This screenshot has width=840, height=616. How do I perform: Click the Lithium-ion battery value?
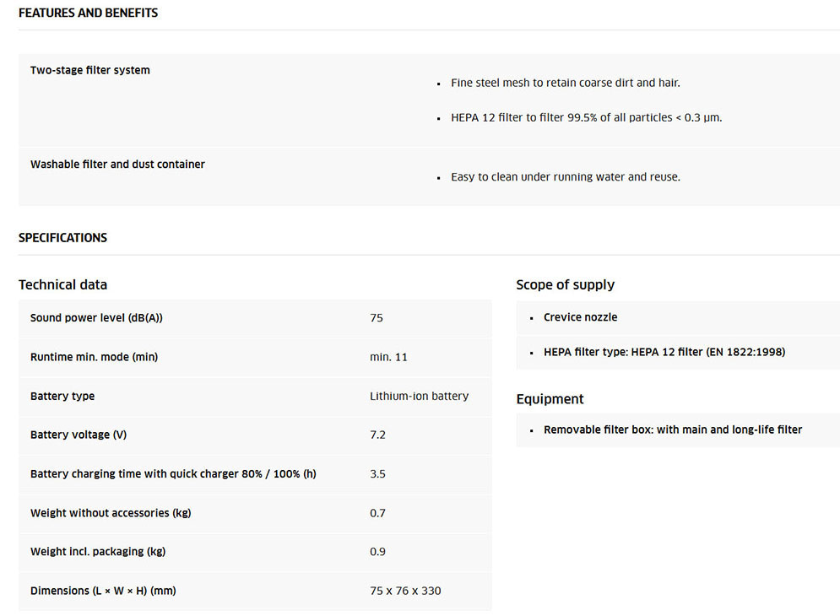[419, 396]
